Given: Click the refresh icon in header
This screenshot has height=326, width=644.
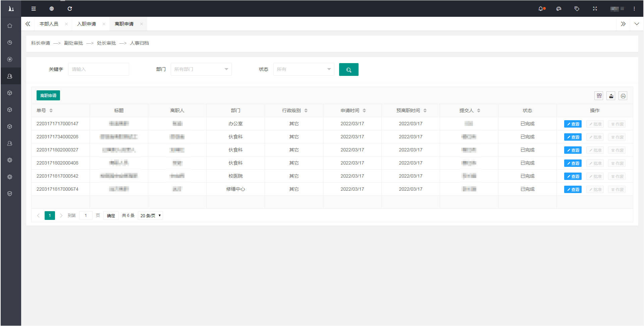Looking at the screenshot, I should click(x=70, y=9).
